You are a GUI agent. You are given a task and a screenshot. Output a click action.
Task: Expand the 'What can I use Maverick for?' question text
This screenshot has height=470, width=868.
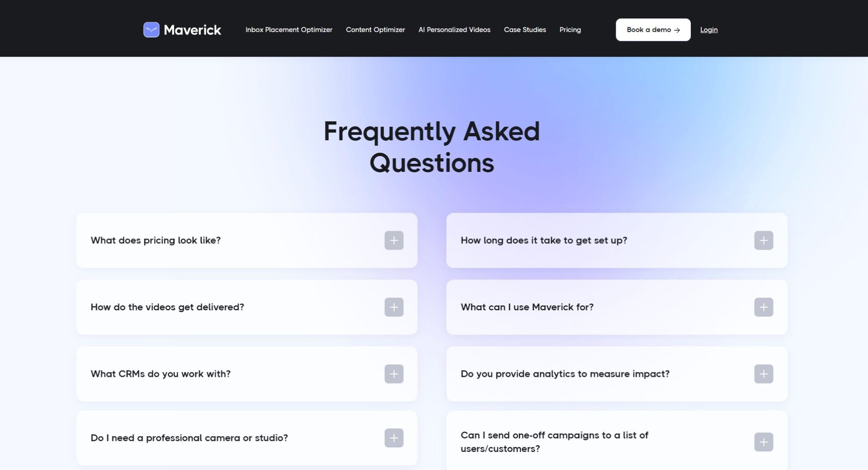tap(527, 307)
